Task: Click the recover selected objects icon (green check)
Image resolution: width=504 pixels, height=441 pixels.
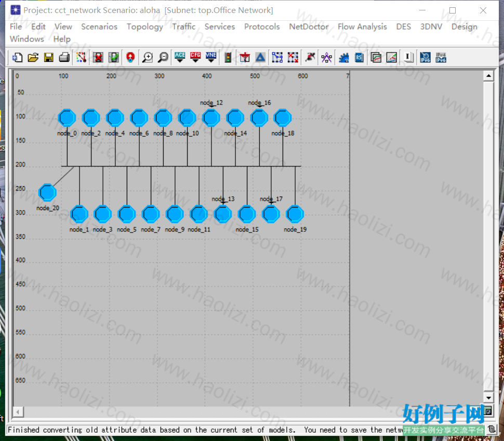Action: coord(114,58)
